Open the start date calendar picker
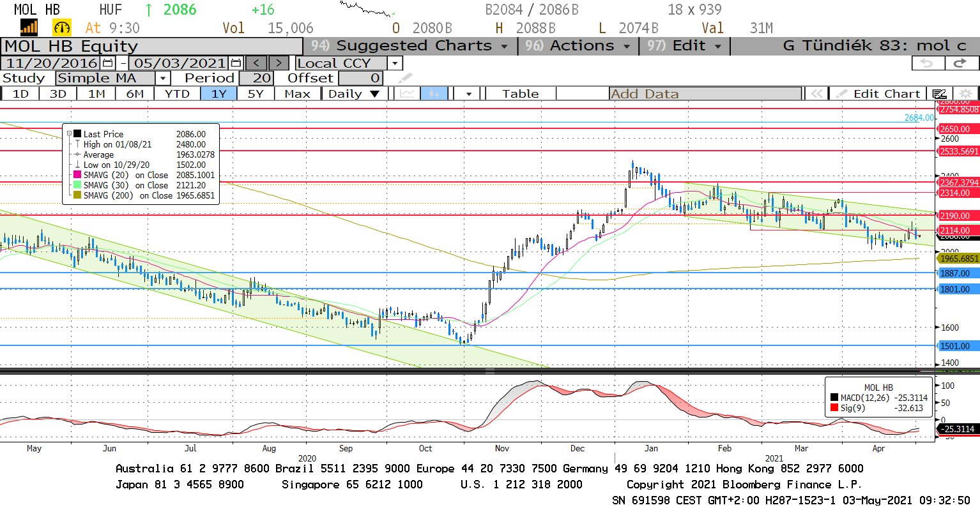Image resolution: width=980 pixels, height=519 pixels. click(107, 63)
